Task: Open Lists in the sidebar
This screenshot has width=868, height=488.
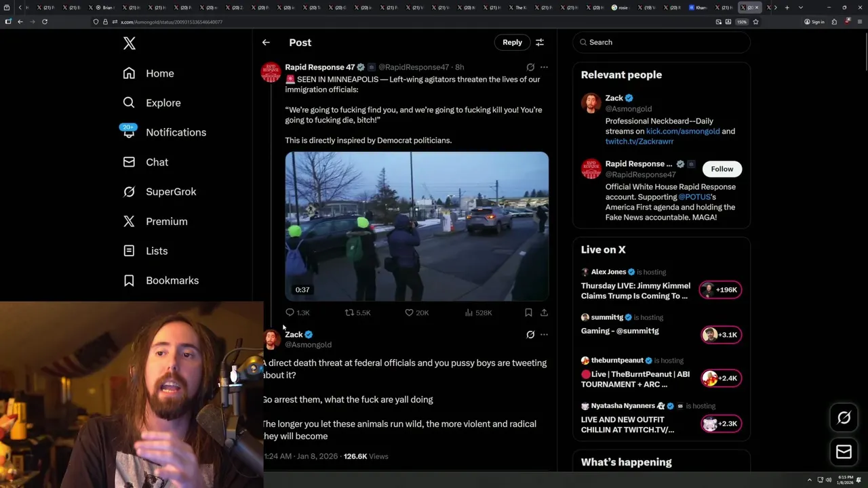Action: [x=145, y=251]
